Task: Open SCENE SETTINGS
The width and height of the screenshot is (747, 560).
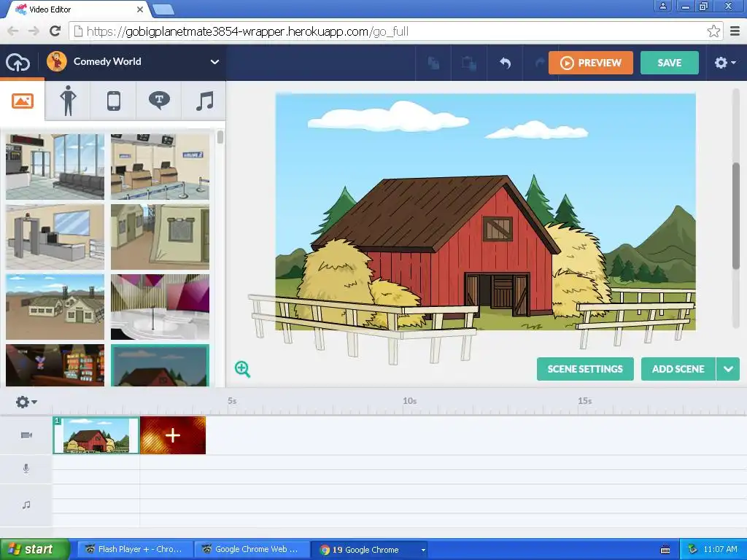Action: (585, 369)
